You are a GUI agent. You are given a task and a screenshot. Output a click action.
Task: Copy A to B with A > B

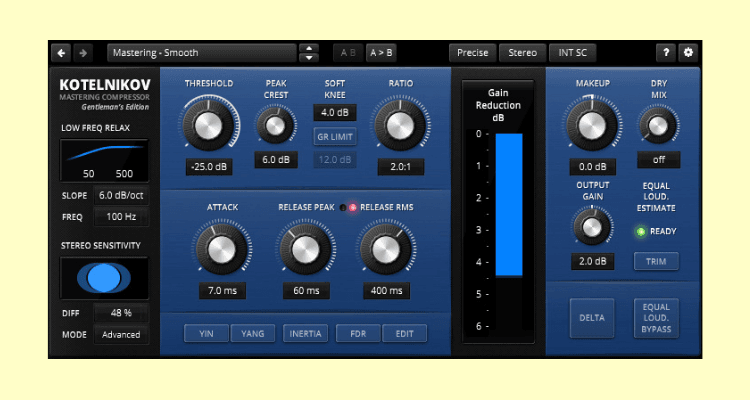point(381,53)
